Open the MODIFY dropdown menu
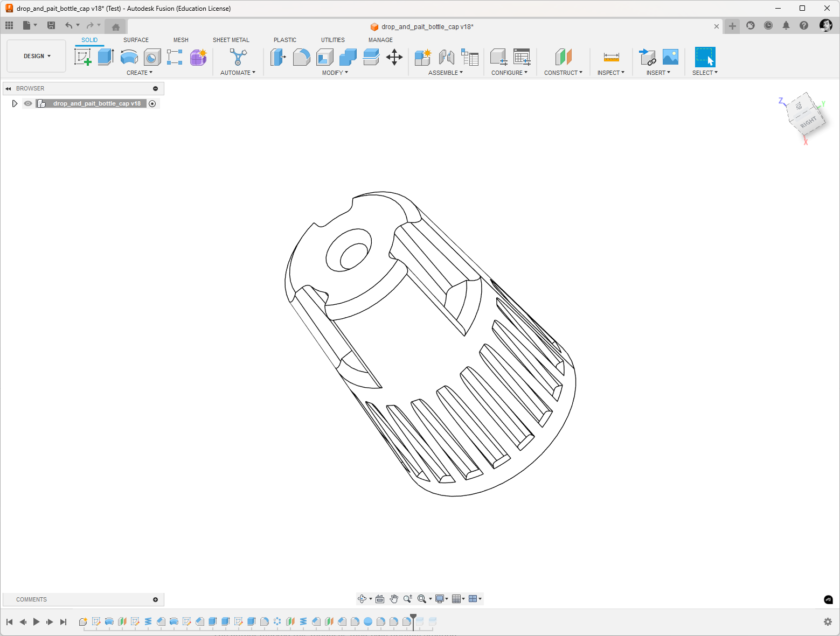 click(x=335, y=73)
